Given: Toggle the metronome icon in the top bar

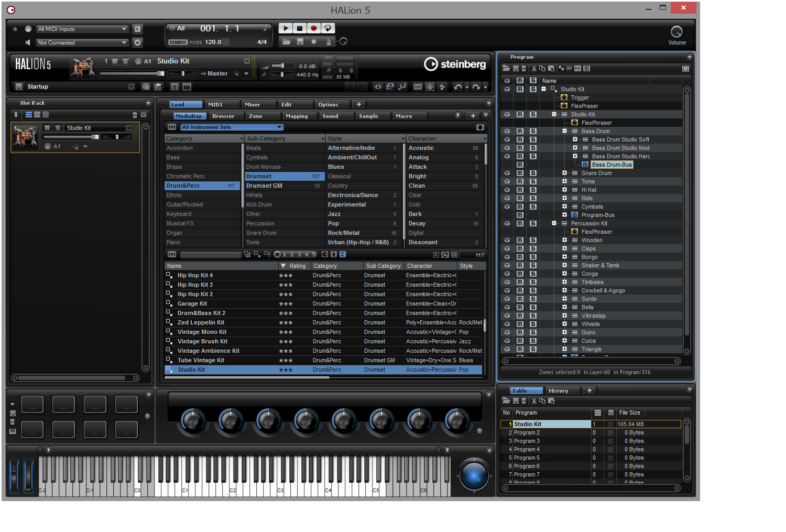Looking at the screenshot, I should pos(329,41).
